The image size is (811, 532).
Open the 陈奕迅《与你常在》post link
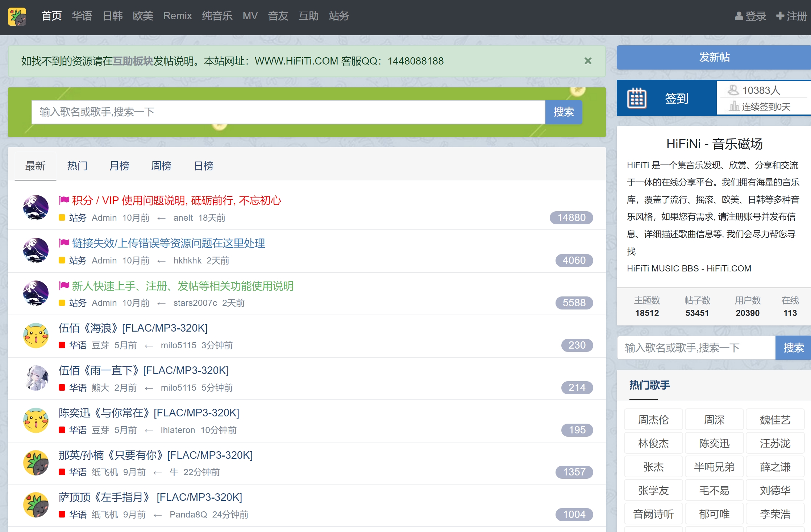click(149, 413)
